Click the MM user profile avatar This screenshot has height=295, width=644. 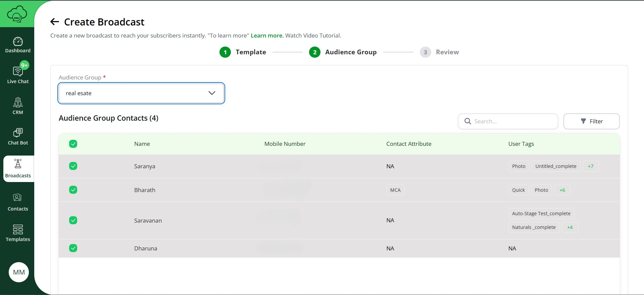(19, 272)
